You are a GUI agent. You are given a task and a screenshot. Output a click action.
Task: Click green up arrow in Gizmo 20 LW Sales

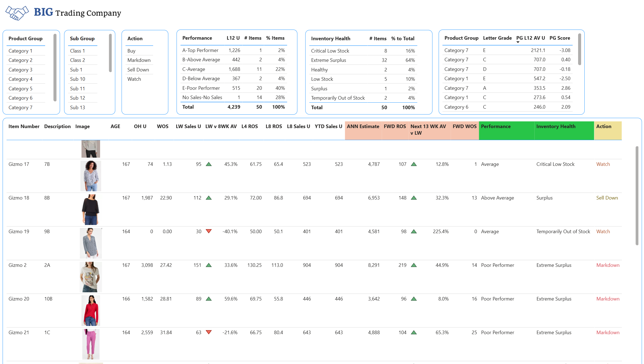209,299
